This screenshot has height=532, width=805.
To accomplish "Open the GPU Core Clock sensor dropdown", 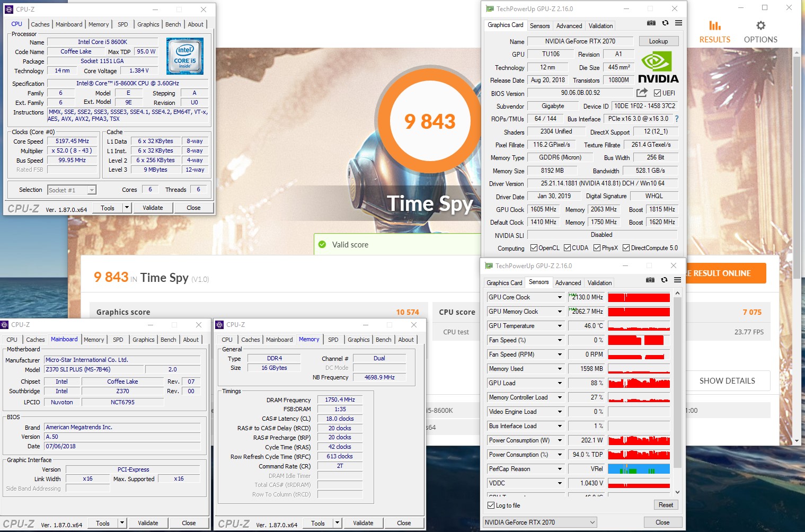I will pyautogui.click(x=560, y=297).
